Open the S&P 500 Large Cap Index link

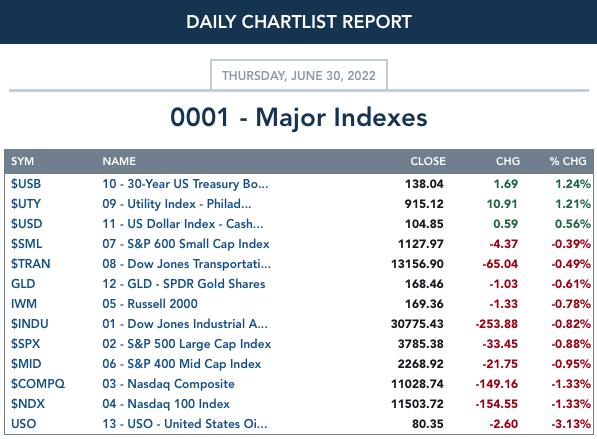point(187,344)
